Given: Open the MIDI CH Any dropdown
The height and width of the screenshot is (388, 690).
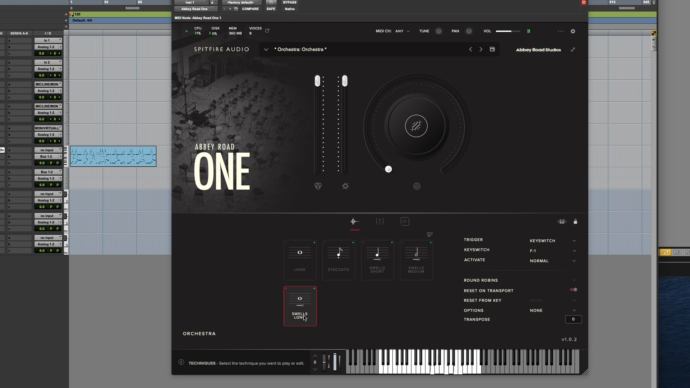Looking at the screenshot, I should [x=402, y=31].
